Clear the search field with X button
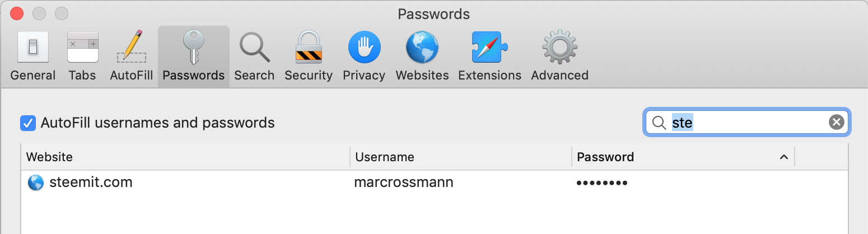This screenshot has height=234, width=868. point(836,122)
